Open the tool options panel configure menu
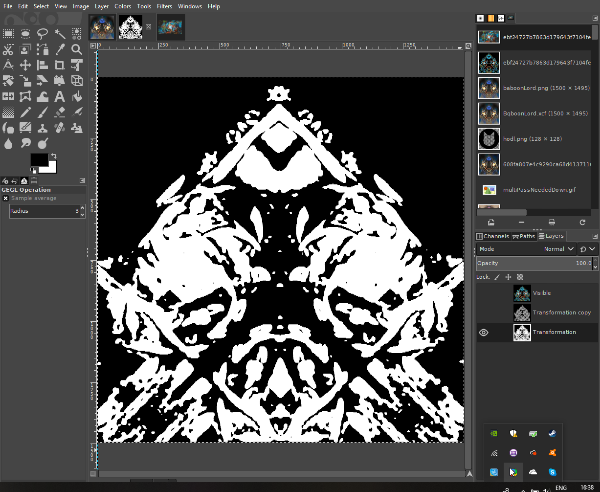This screenshot has width=600, height=492. (82, 181)
